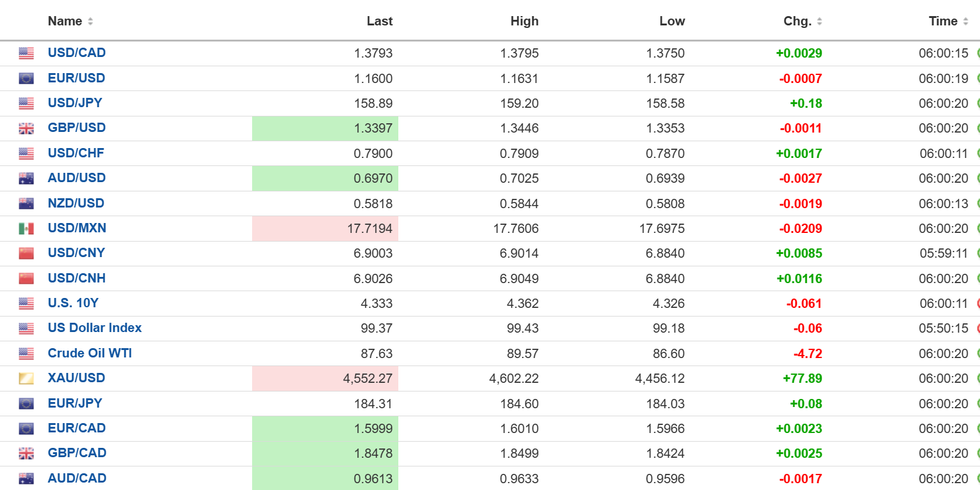Click the High column header

(x=524, y=21)
